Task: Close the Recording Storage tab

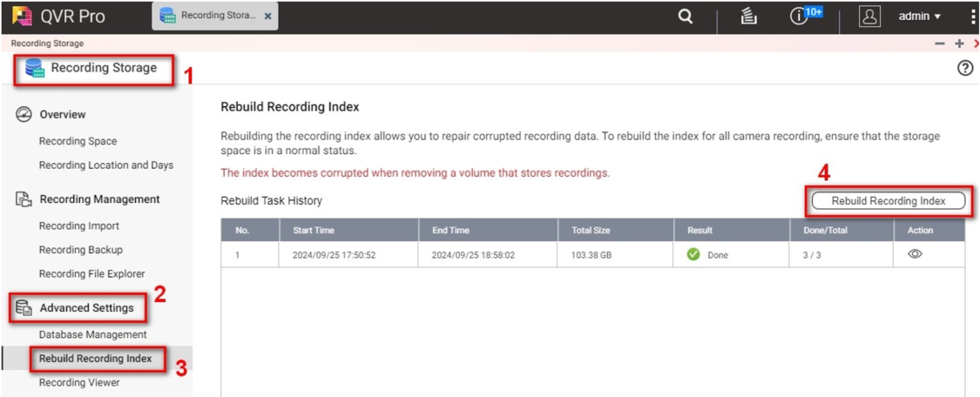Action: (267, 17)
